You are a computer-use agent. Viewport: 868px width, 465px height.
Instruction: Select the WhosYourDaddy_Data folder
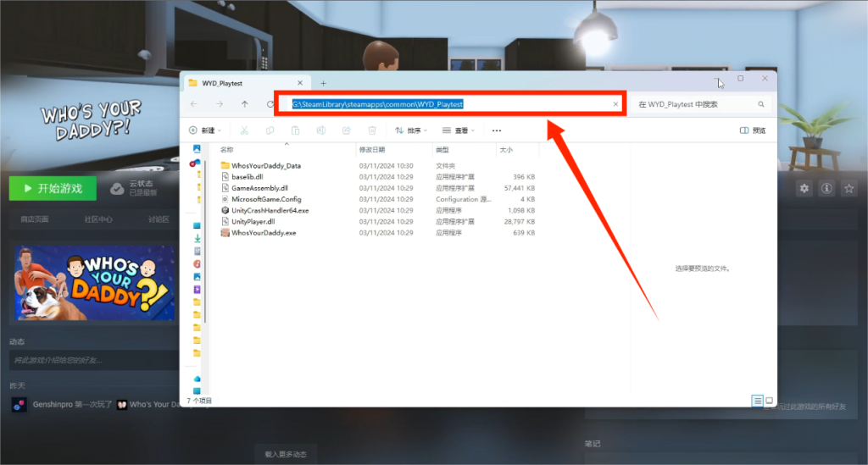pyautogui.click(x=266, y=166)
